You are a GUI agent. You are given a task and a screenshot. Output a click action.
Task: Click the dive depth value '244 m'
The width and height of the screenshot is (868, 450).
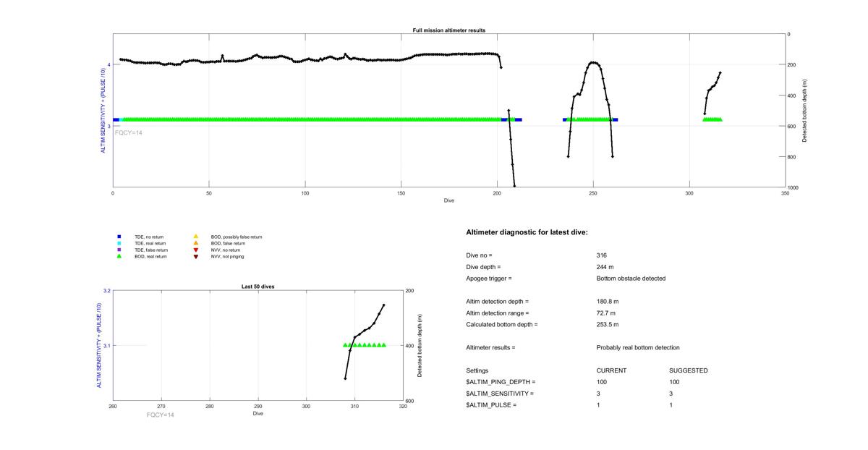click(605, 267)
